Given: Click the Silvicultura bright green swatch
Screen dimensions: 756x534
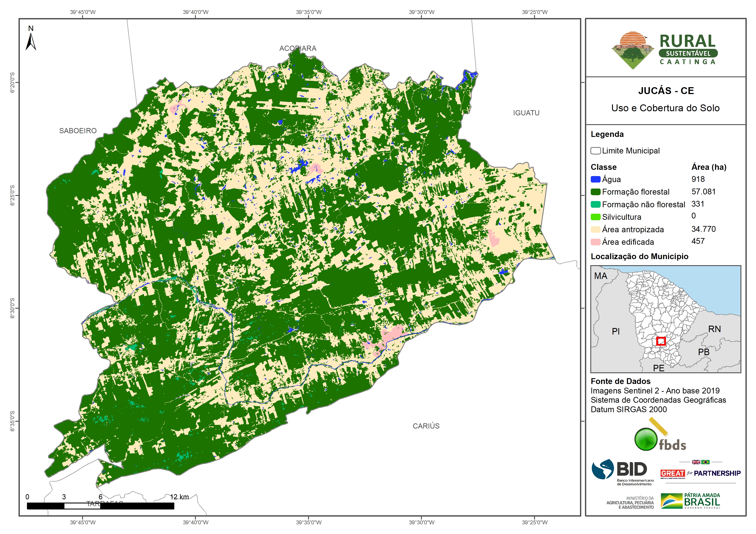Looking at the screenshot, I should [595, 217].
